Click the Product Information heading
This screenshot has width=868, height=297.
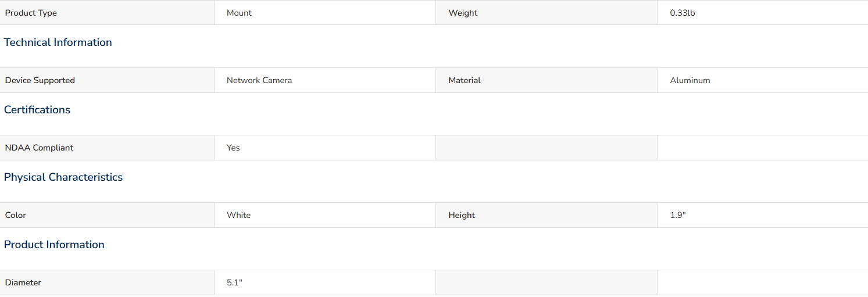click(x=54, y=245)
